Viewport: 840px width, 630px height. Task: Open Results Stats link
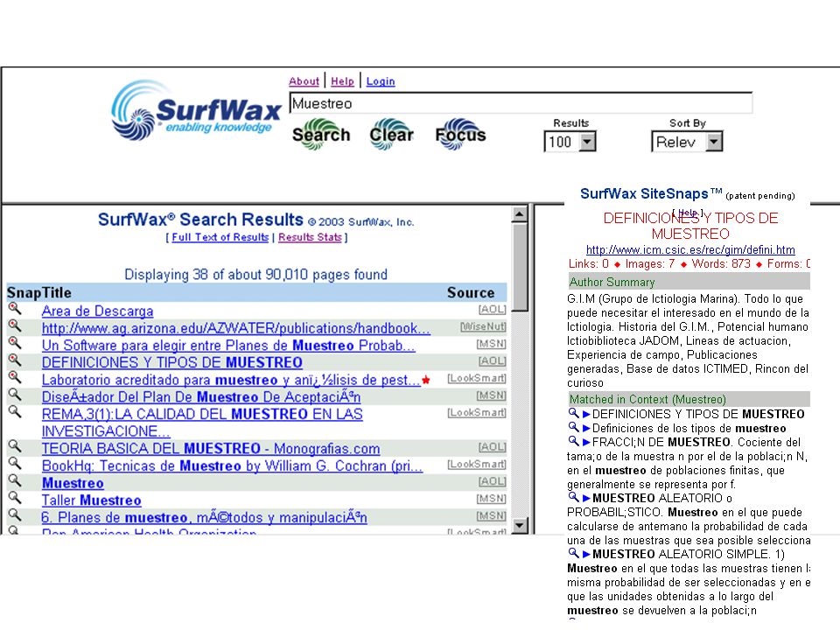(x=310, y=237)
